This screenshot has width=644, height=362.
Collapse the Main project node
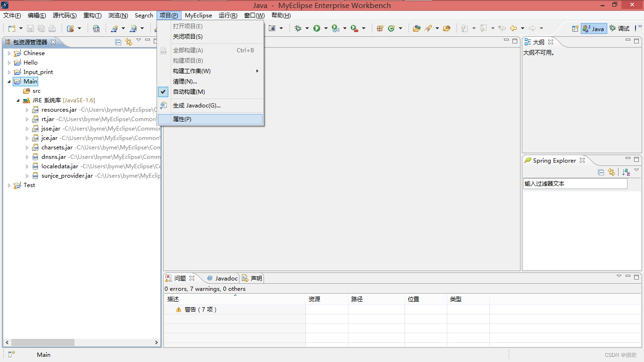[x=9, y=82]
